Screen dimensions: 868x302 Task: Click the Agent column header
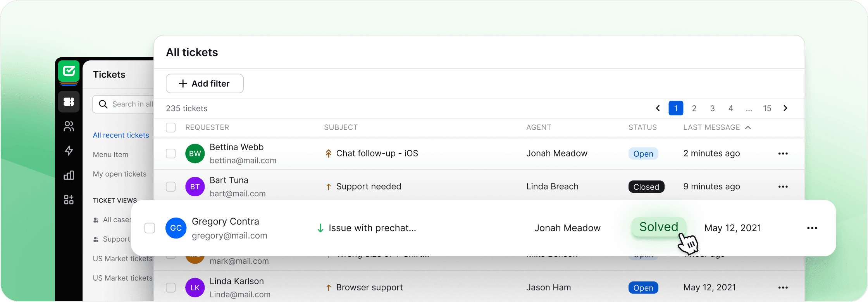click(x=538, y=127)
